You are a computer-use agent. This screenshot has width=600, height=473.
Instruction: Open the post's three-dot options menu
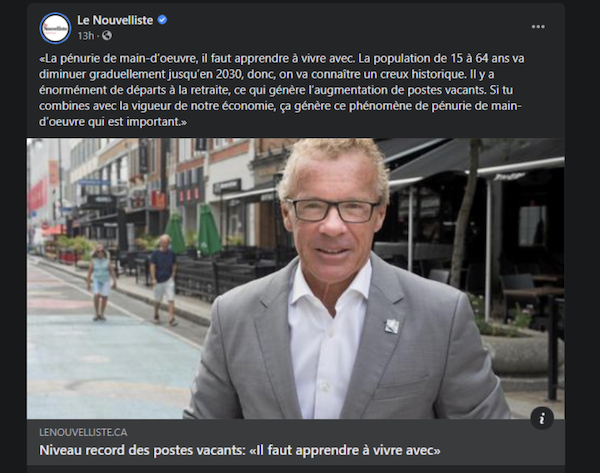(x=538, y=26)
